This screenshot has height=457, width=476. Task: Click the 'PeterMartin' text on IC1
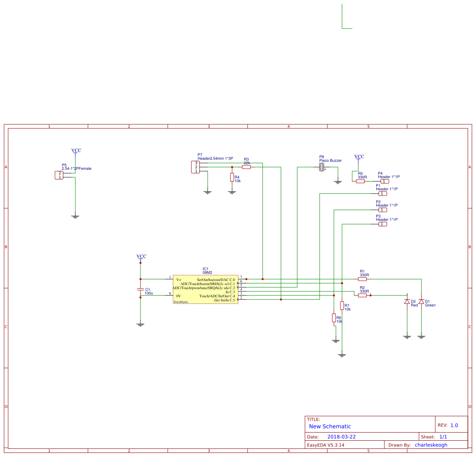(181, 302)
